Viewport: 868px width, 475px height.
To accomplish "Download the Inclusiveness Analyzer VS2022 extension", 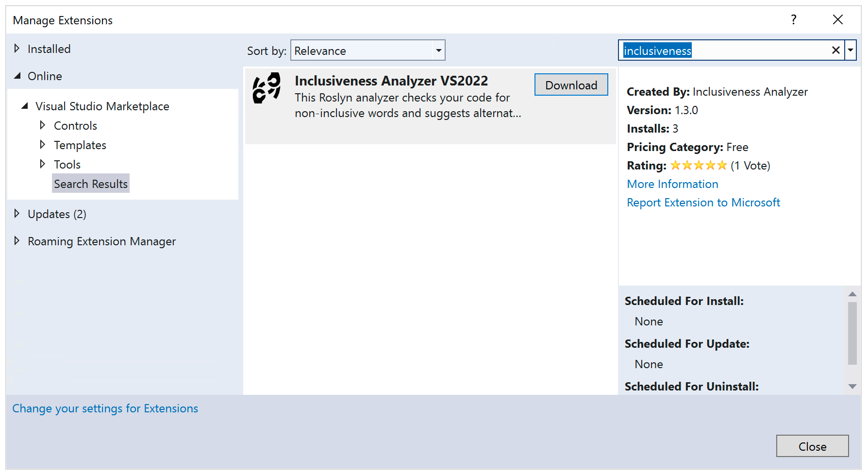I will point(571,85).
